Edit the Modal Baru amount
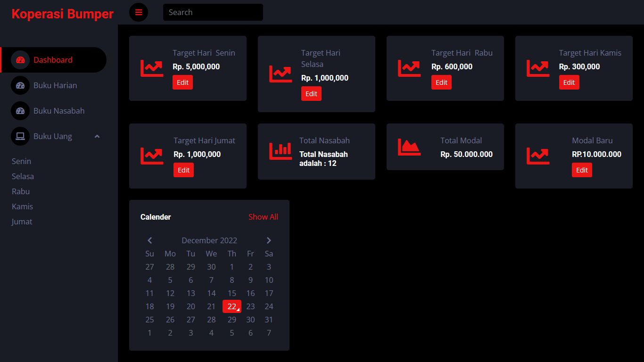Image resolution: width=644 pixels, height=362 pixels. [x=582, y=170]
